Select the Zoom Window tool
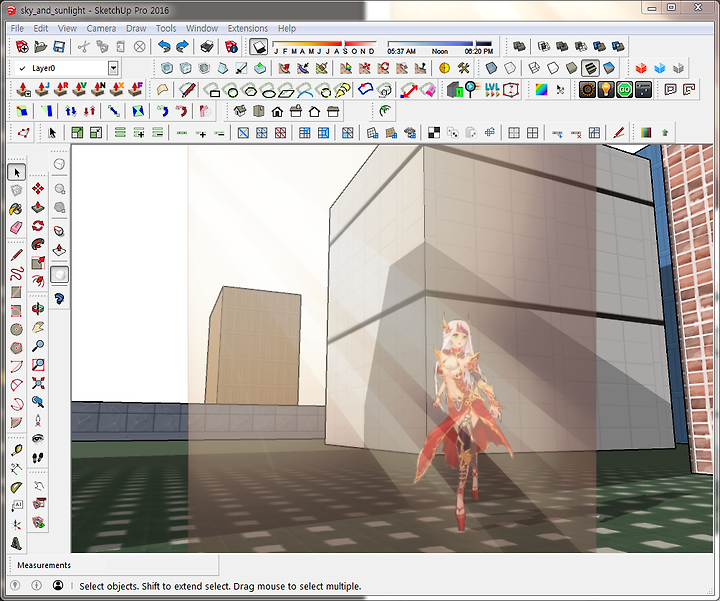This screenshot has height=601, width=720. coord(38,365)
